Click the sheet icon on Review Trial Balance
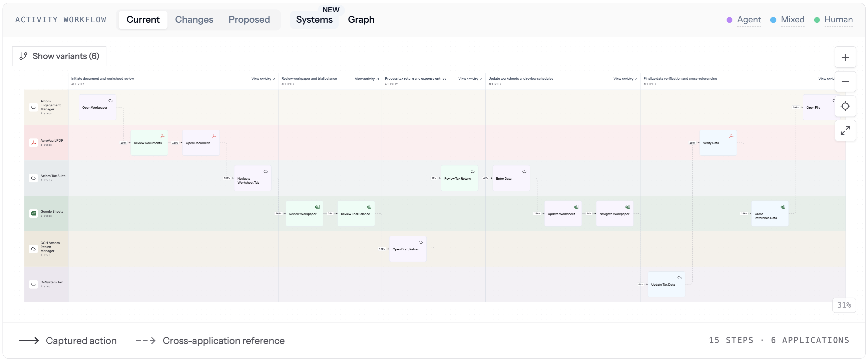This screenshot has height=362, width=868. (369, 207)
